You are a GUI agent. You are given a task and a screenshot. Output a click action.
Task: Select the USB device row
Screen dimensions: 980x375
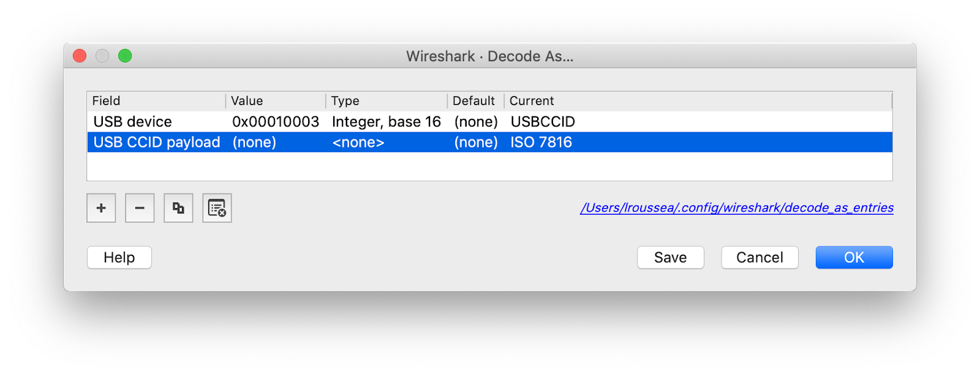(x=133, y=122)
